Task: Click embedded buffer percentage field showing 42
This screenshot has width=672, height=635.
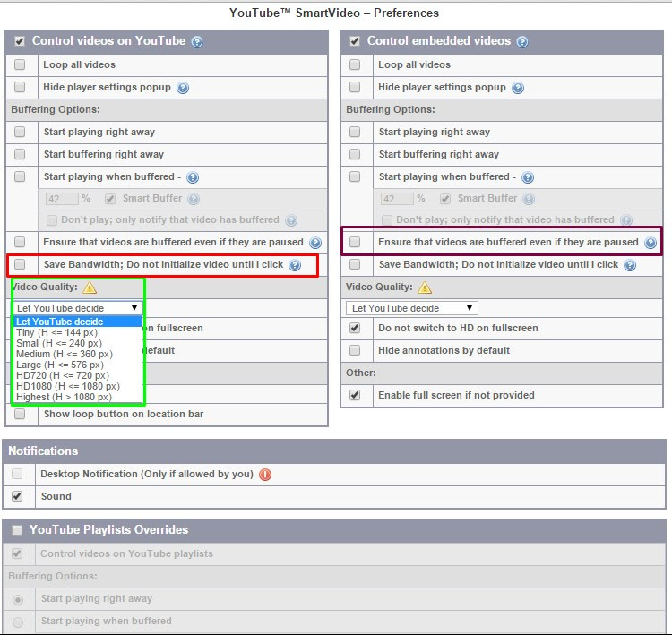Action: pos(397,199)
